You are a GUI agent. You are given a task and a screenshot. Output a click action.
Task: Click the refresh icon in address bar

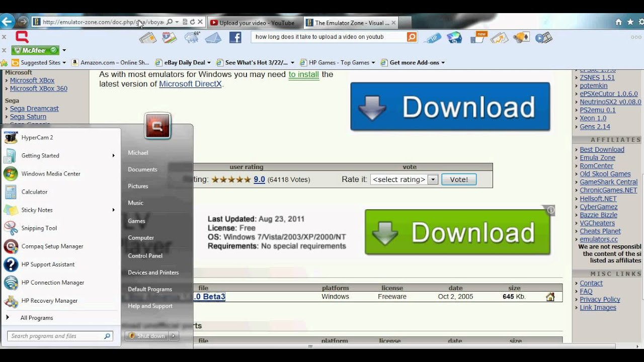click(x=192, y=22)
